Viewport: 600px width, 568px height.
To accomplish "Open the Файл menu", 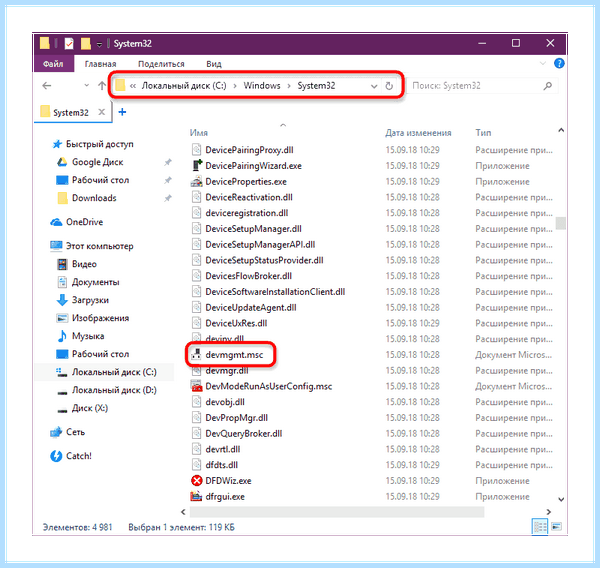I will point(53,64).
